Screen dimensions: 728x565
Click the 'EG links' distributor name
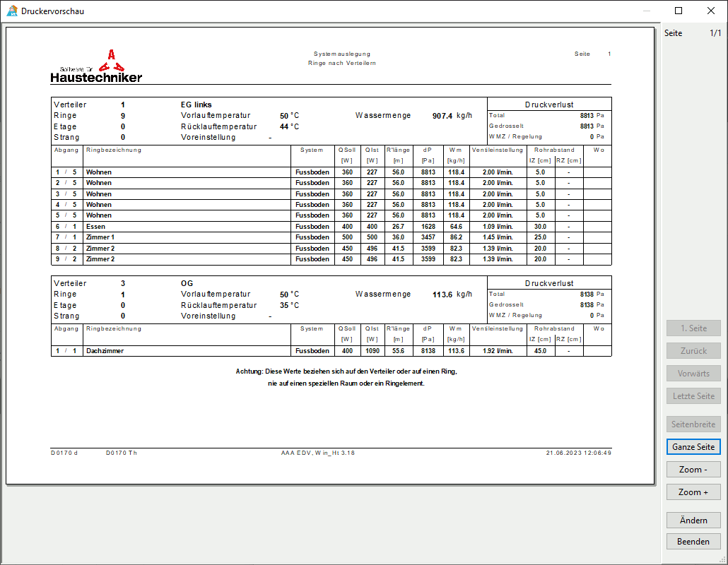[x=196, y=105]
